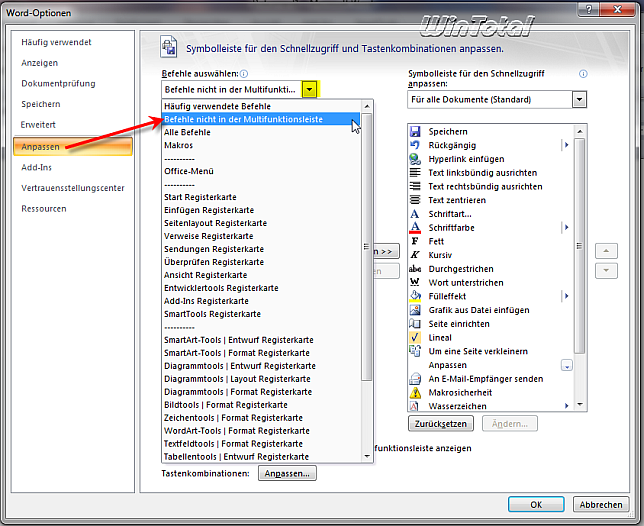Select the Anpassen category in sidebar
The width and height of the screenshot is (644, 526).
73,147
